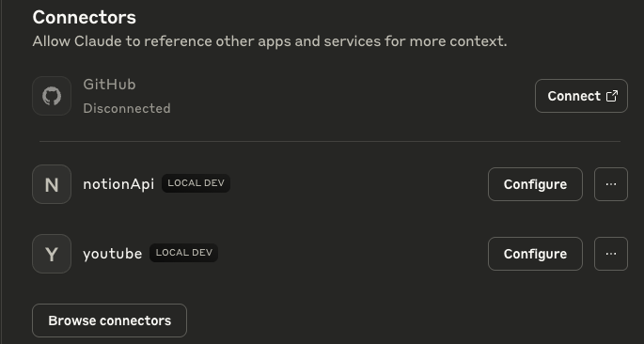This screenshot has width=644, height=344.
Task: Click the external-link arrow icon inside Connect
Action: [x=612, y=96]
